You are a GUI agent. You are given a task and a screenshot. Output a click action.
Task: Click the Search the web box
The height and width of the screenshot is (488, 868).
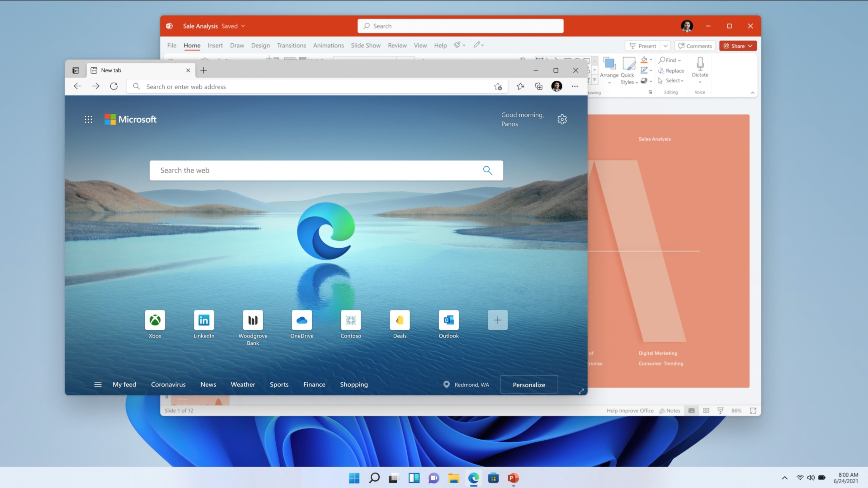(x=326, y=170)
